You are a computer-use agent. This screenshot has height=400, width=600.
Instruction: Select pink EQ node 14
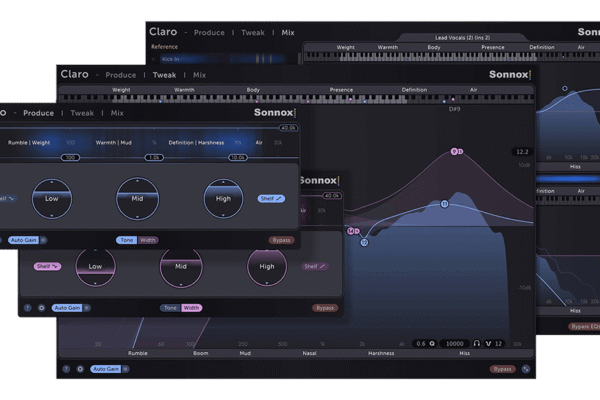(x=350, y=231)
